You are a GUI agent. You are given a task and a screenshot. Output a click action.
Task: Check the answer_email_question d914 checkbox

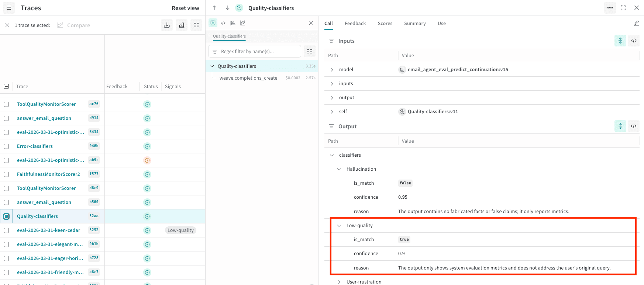point(6,118)
